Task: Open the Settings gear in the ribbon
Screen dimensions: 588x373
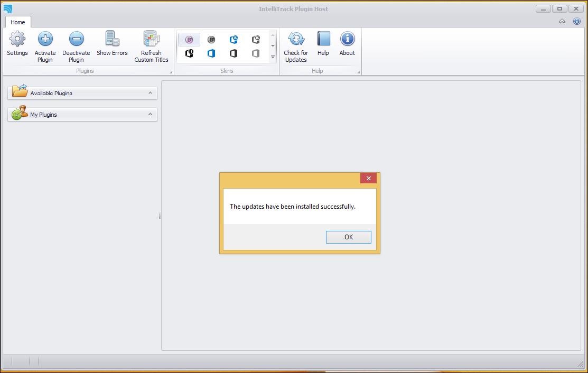Action: coord(17,39)
